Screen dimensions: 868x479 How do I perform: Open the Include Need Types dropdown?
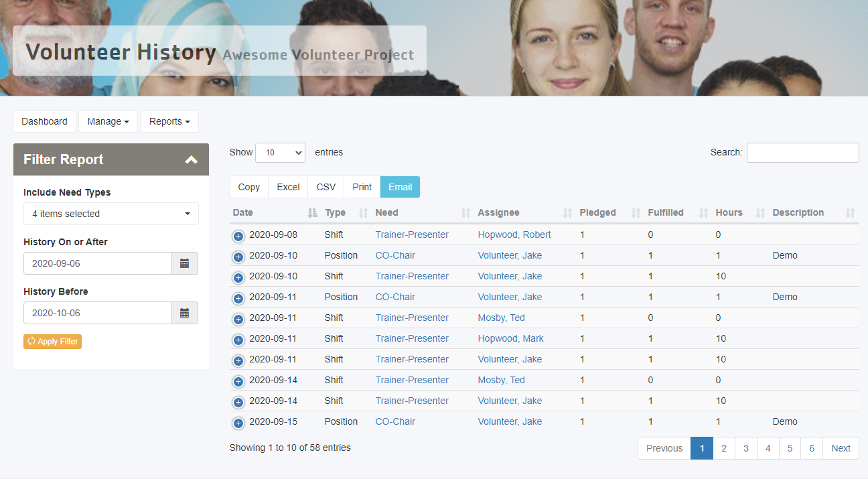[111, 214]
